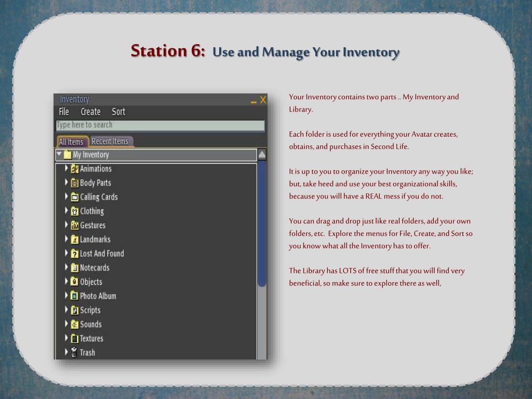Click the Trash can icon
The height and width of the screenshot is (399, 532).
click(x=74, y=353)
